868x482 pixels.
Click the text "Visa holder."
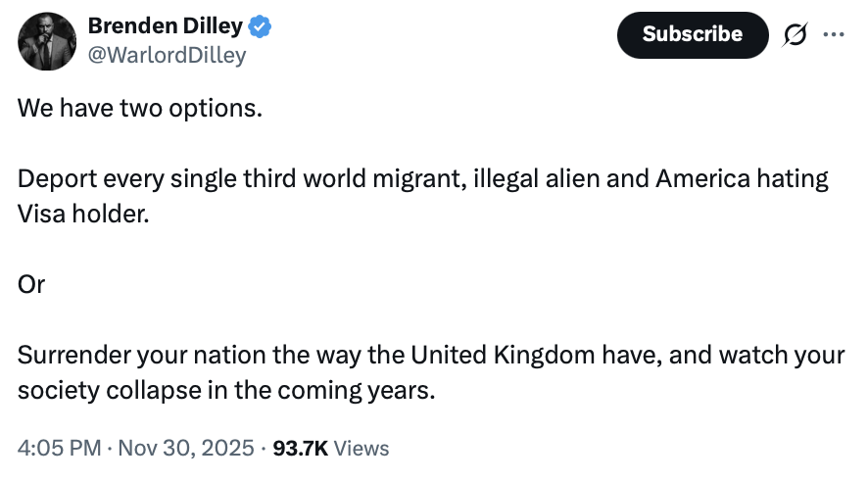pos(84,214)
